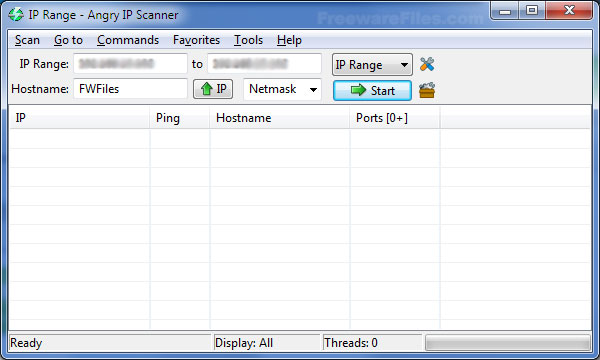Sort by the IP column header
Image resolution: width=600 pixels, height=360 pixels.
pos(79,118)
